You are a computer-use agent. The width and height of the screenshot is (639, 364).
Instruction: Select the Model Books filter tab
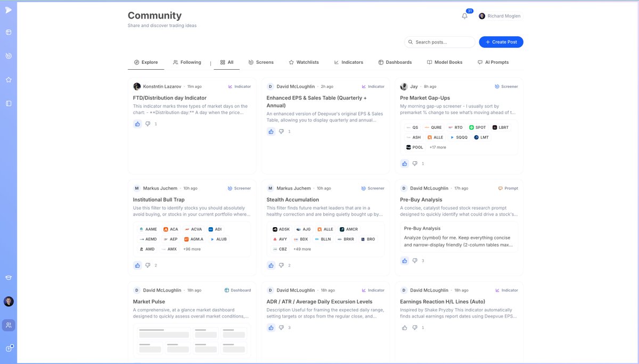coord(445,62)
